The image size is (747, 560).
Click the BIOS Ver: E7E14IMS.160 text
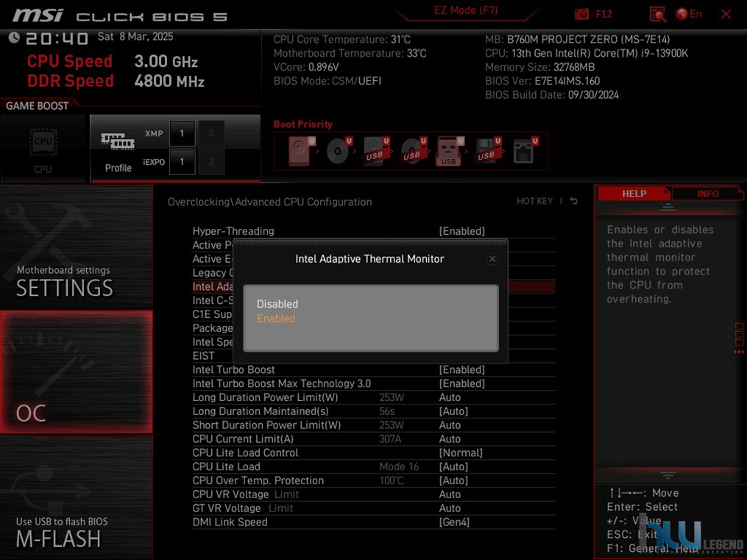coord(542,81)
